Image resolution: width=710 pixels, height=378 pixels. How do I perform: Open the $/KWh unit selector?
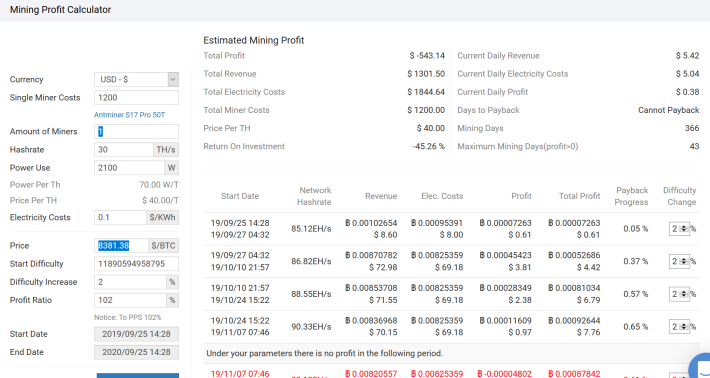(162, 217)
